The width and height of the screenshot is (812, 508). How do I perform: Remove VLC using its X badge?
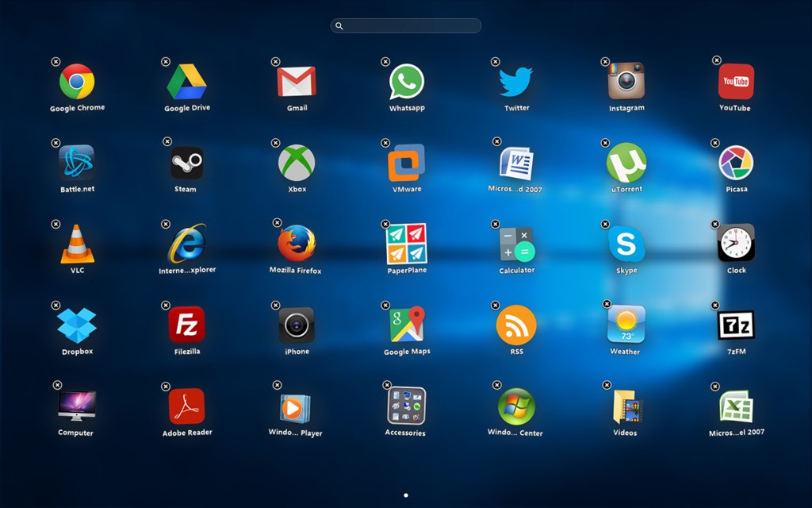coord(56,224)
